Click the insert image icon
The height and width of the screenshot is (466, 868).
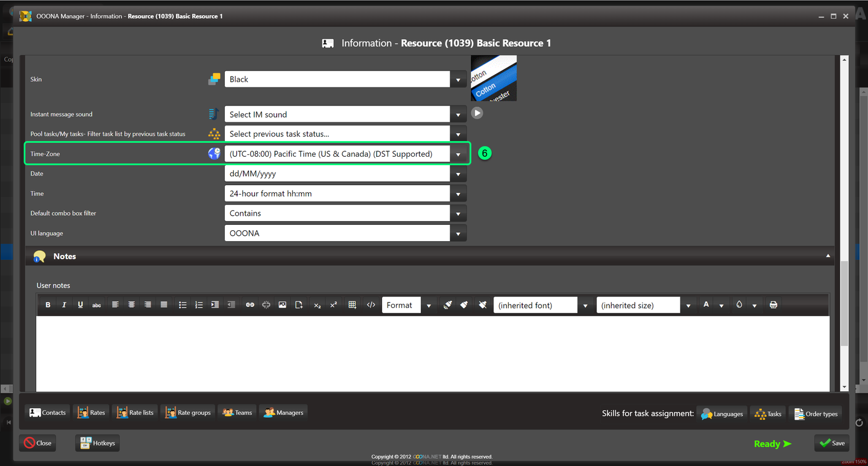282,305
